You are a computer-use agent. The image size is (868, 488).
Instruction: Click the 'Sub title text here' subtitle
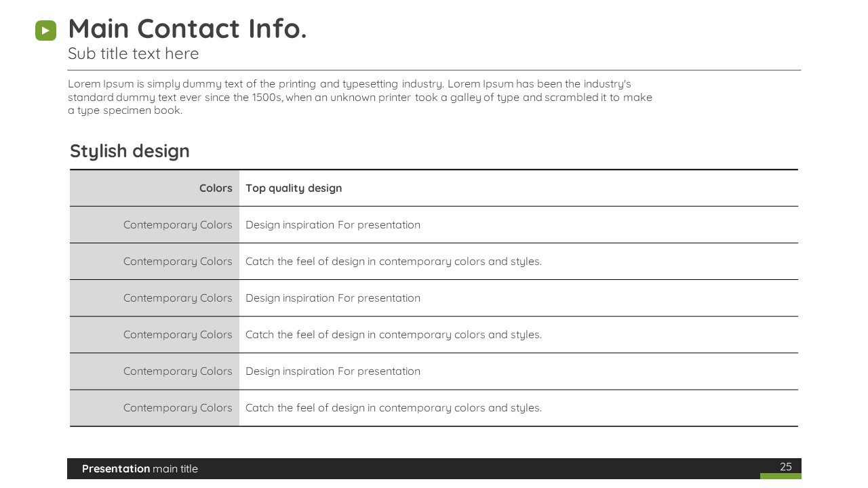[134, 54]
